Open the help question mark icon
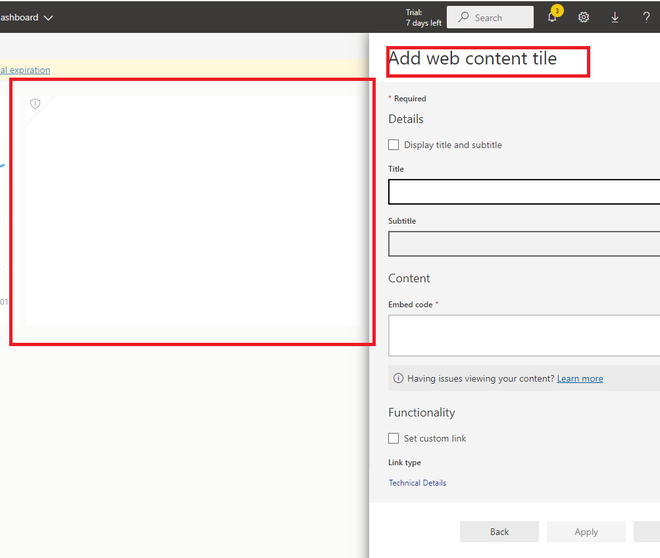 (x=646, y=17)
